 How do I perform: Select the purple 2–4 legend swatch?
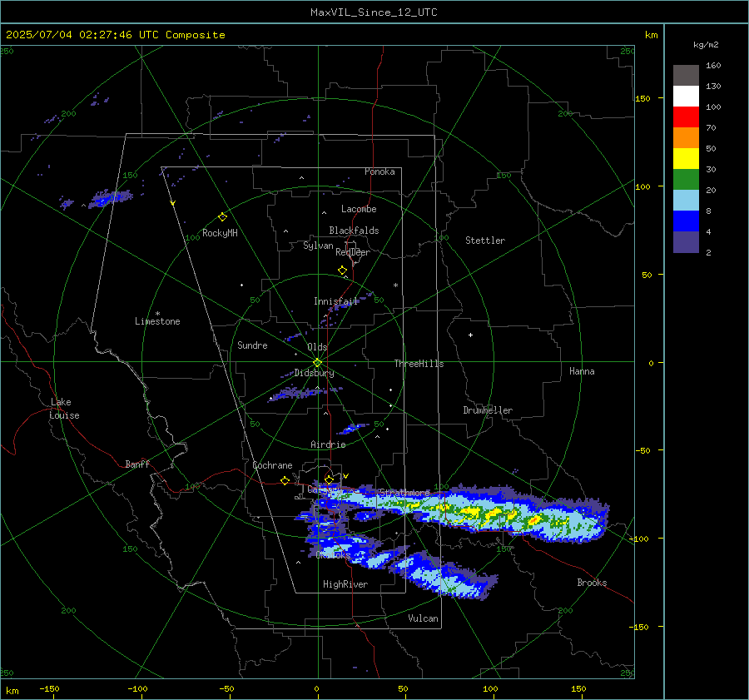point(686,241)
